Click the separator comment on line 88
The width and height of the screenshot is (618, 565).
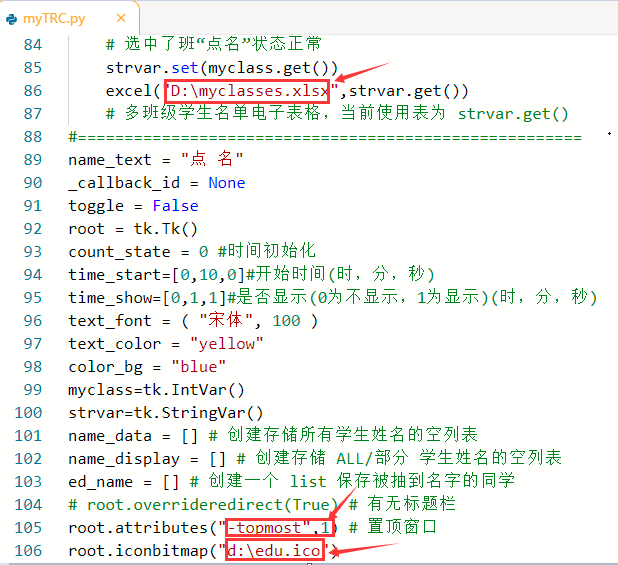[x=325, y=137]
